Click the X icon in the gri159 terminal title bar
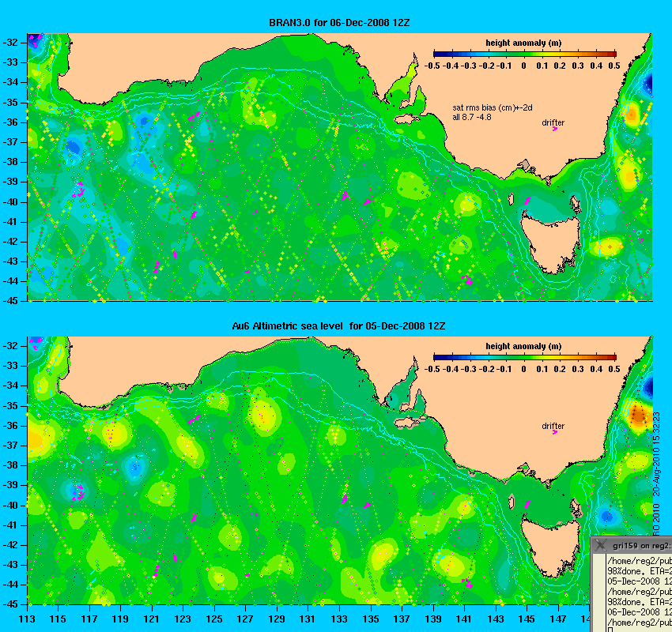The image size is (672, 632). pos(601,545)
